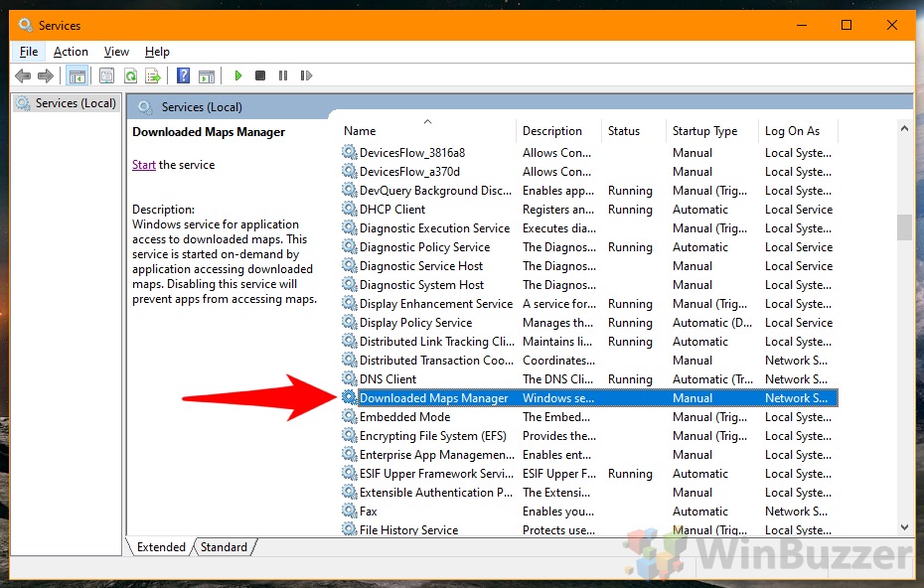Click gear icon of Diagnostic Policy Service
This screenshot has width=924, height=588.
click(350, 247)
